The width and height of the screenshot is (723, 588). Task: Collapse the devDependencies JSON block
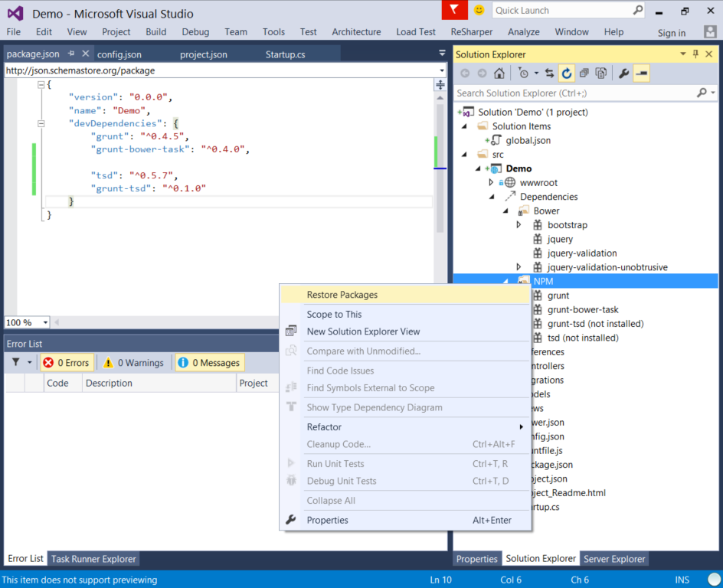41,123
